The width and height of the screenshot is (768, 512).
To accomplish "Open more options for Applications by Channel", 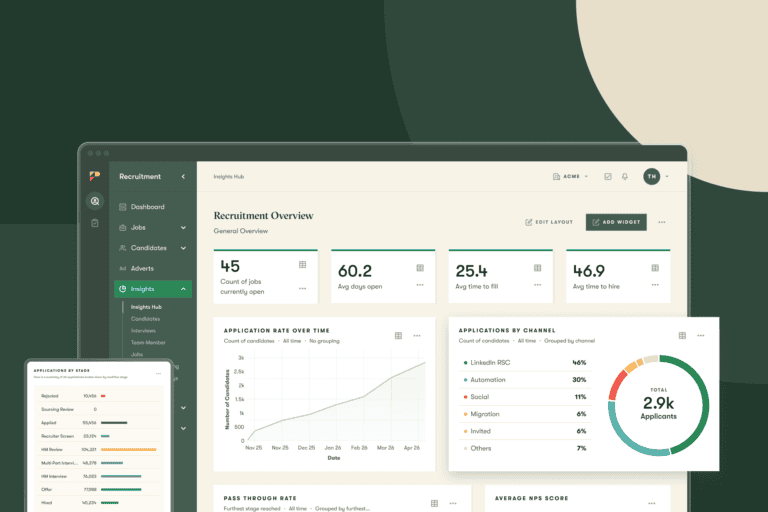I will (701, 336).
